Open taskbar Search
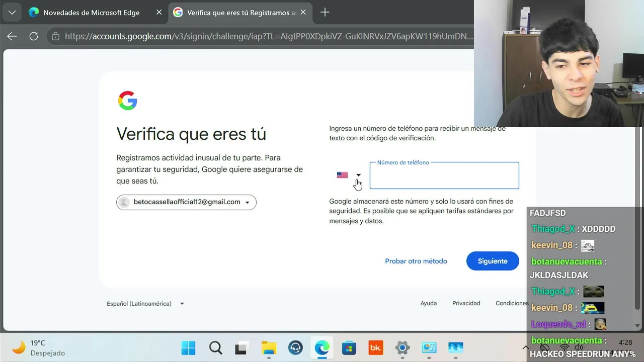Viewport: 644px width, 362px height. pos(215,347)
